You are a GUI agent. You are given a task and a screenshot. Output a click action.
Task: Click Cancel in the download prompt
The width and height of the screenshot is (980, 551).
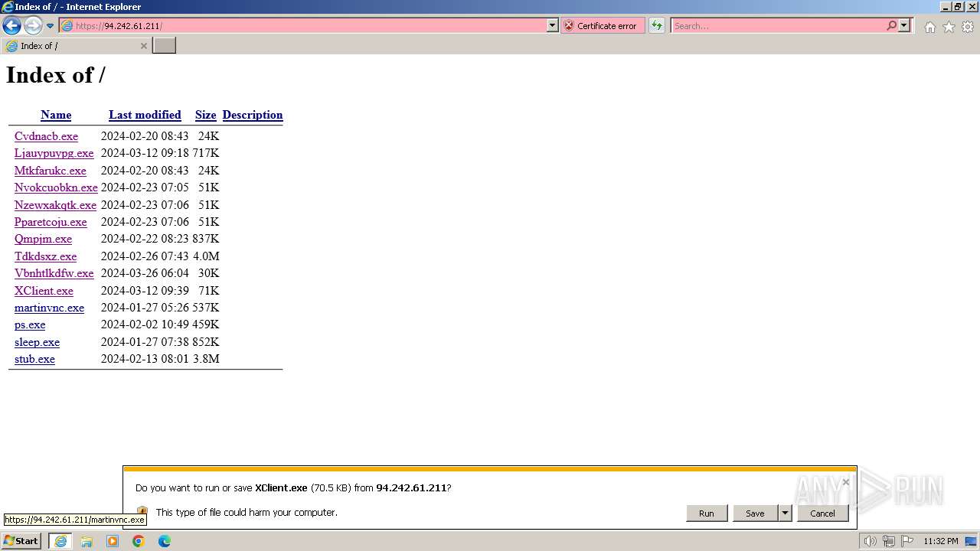(x=822, y=514)
